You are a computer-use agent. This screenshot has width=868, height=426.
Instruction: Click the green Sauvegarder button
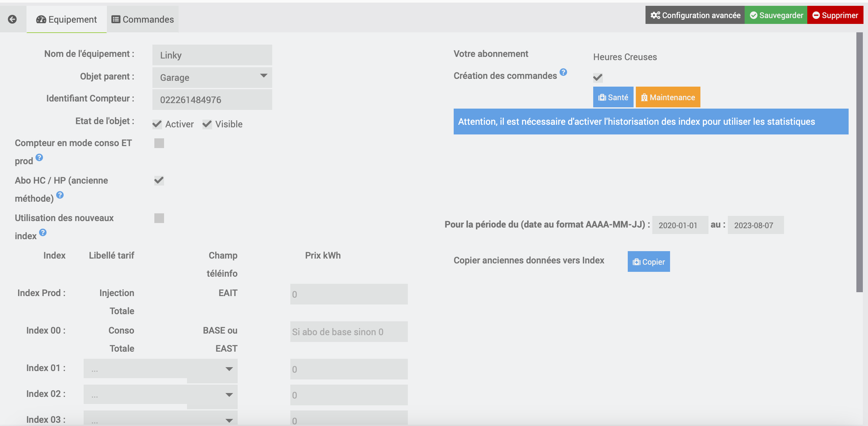coord(776,15)
